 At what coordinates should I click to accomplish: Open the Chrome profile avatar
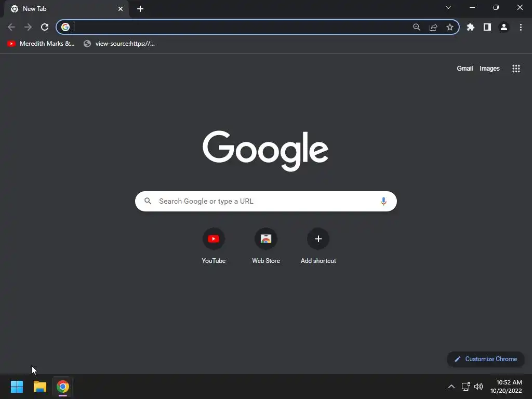pyautogui.click(x=504, y=27)
